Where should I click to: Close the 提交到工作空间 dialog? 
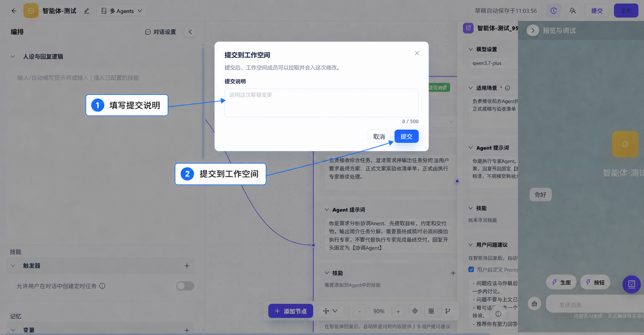point(417,53)
